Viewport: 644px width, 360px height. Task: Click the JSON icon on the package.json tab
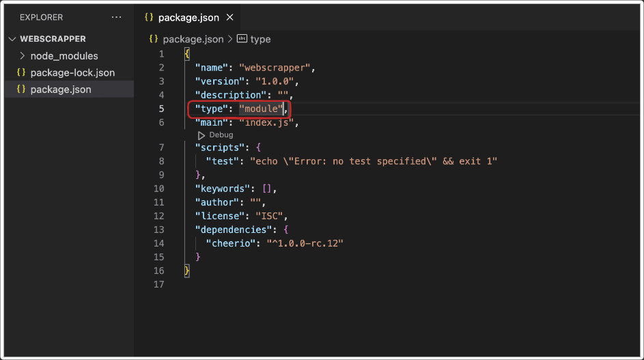(149, 17)
